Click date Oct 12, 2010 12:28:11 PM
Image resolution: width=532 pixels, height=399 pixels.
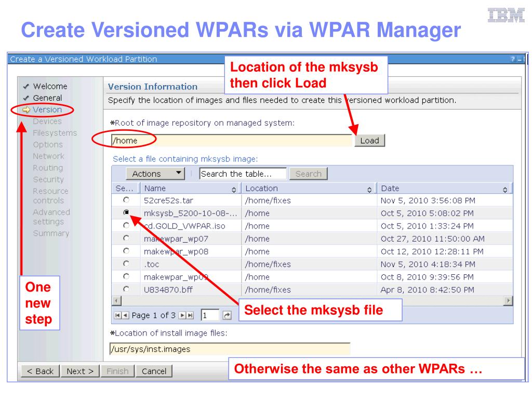click(432, 251)
